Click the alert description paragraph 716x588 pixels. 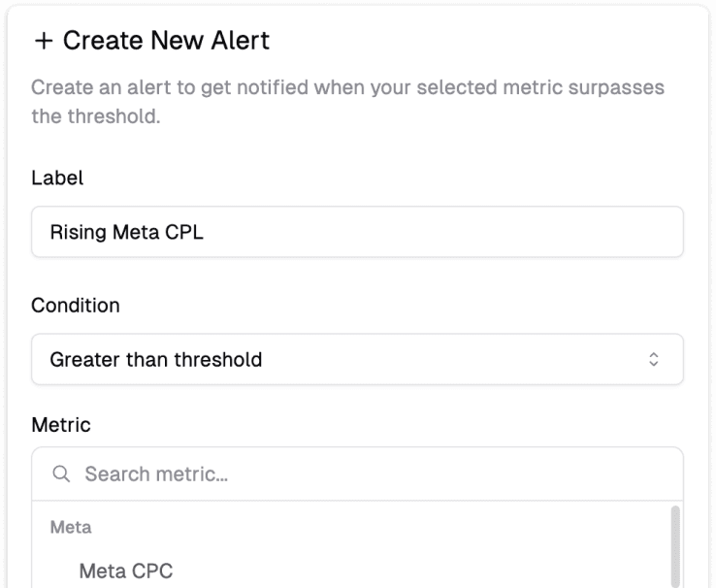[x=347, y=88]
